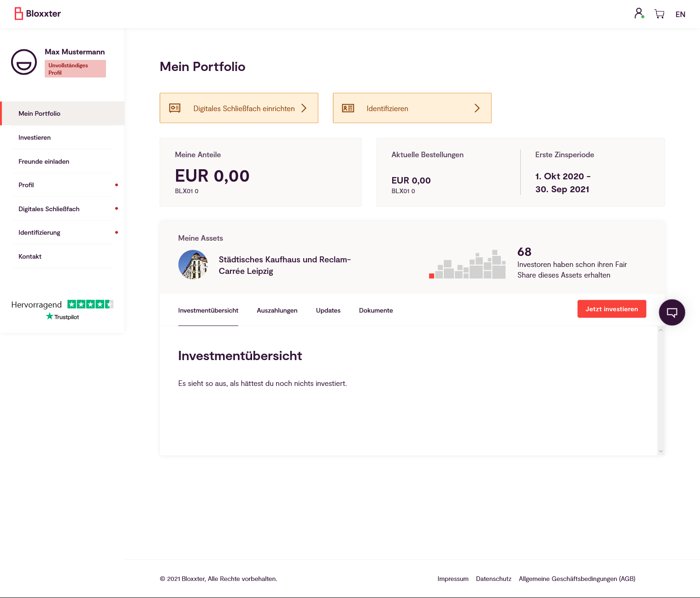Click the Meine Anteile EUR 0,00 value
Image resolution: width=700 pixels, height=598 pixels.
click(x=212, y=176)
